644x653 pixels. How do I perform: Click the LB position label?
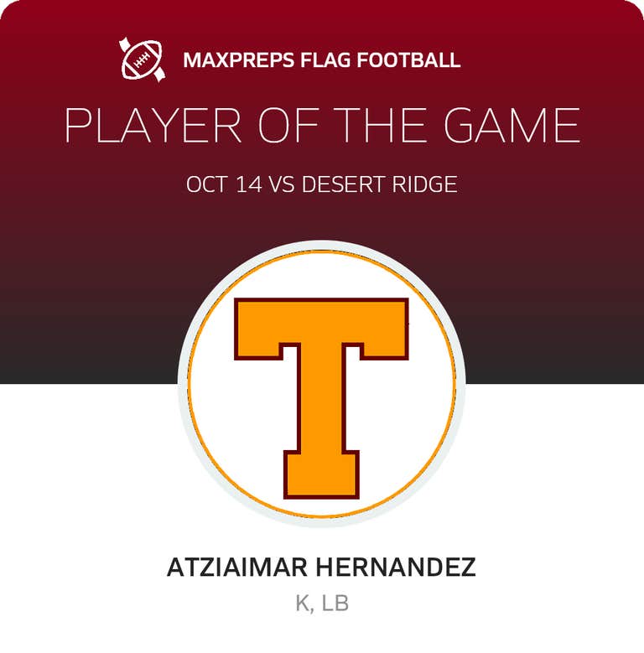click(x=335, y=604)
